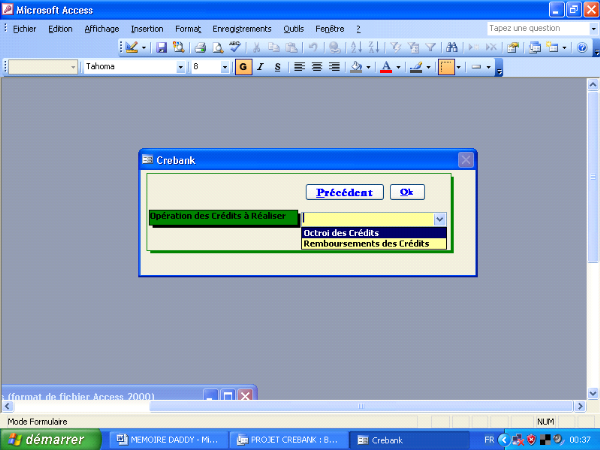The image size is (600, 450).
Task: Toggle italic (I) formatting
Action: click(260, 67)
